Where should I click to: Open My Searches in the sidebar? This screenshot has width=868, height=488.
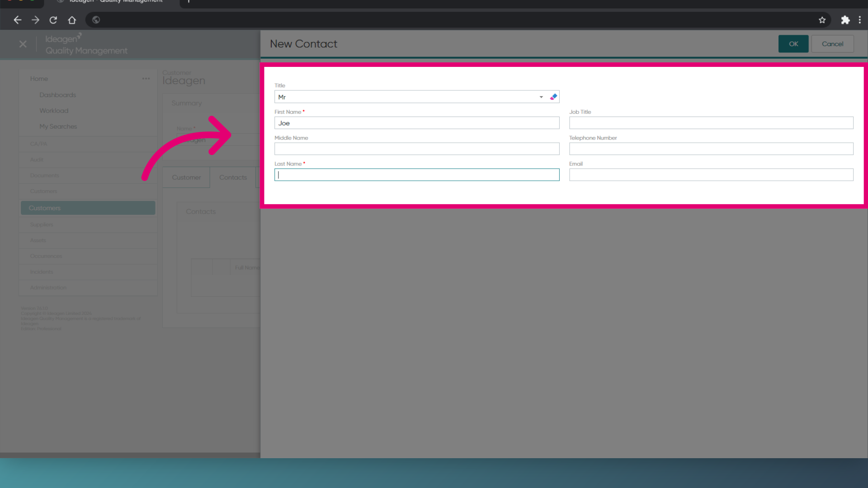click(x=58, y=127)
